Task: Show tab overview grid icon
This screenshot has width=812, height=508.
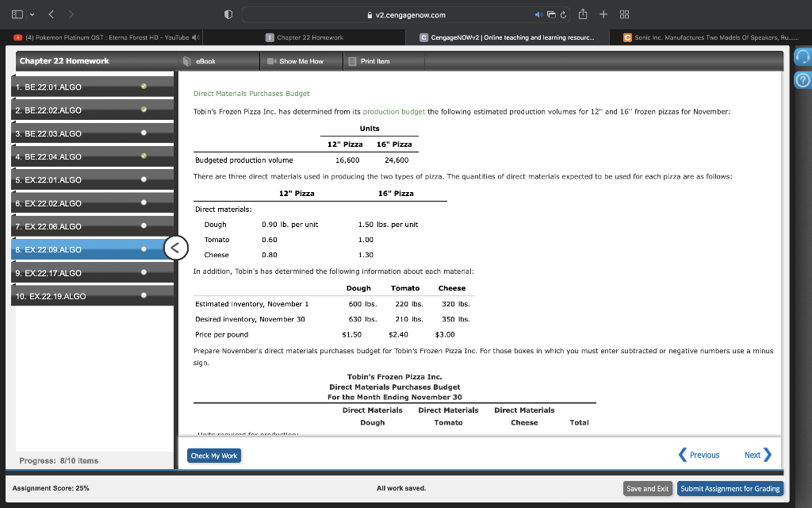Action: pyautogui.click(x=624, y=14)
